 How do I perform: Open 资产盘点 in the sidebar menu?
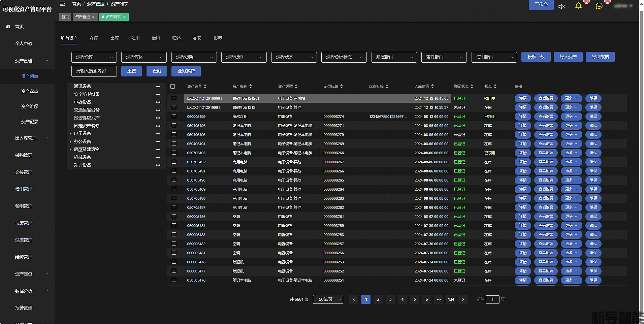pos(30,91)
